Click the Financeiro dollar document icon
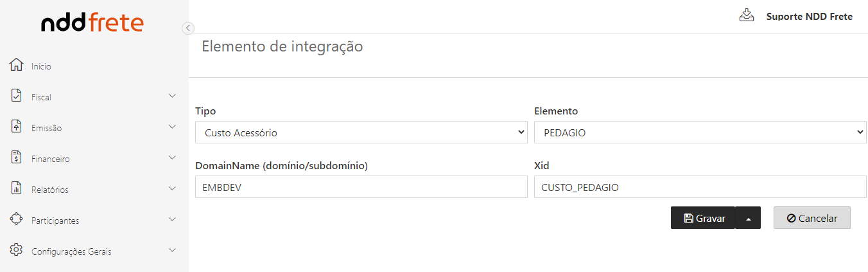The width and height of the screenshot is (868, 272). point(17,158)
